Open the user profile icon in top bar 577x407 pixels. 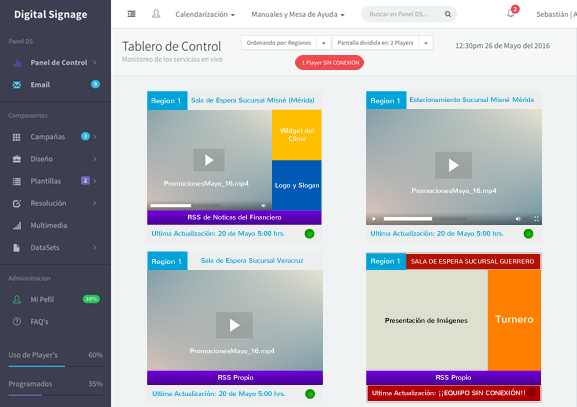[156, 14]
